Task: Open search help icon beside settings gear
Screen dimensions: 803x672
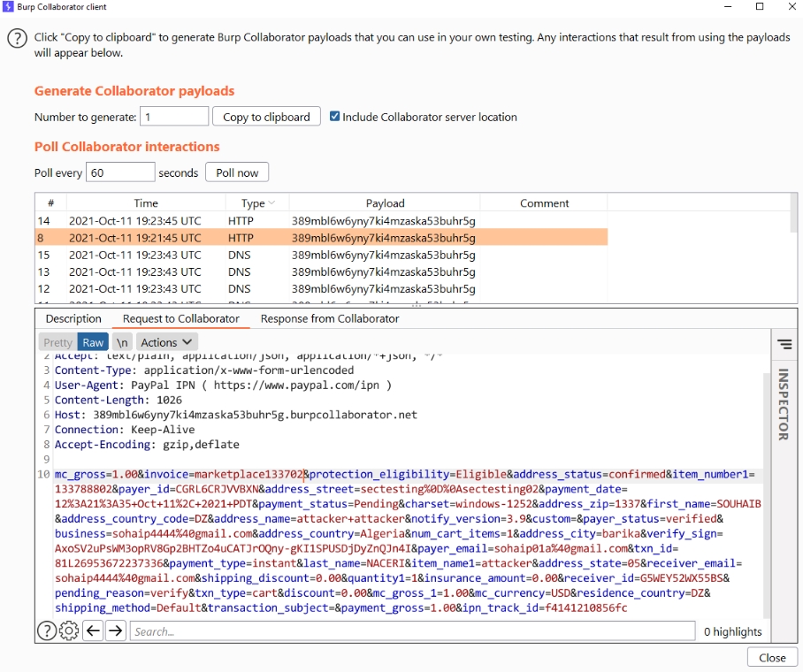Action: tap(47, 631)
